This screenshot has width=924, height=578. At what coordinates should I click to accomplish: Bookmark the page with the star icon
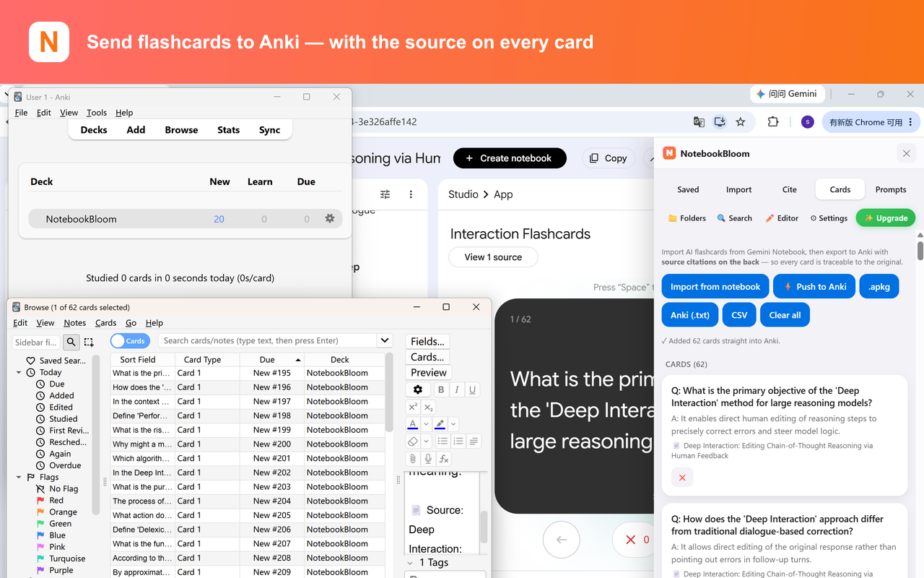(741, 122)
